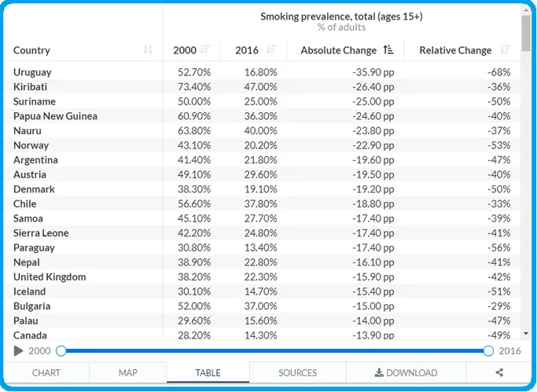Click the 2016 end-year slider handle
Image resolution: width=537 pixels, height=392 pixels.
tap(488, 351)
